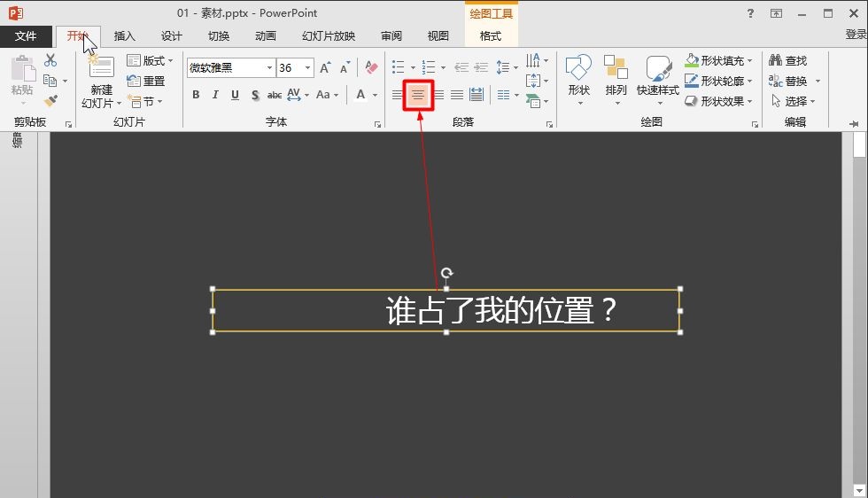Viewport: 868px width, 498px height.
Task: Open the font name dropdown 微软雅黑
Action: (269, 68)
